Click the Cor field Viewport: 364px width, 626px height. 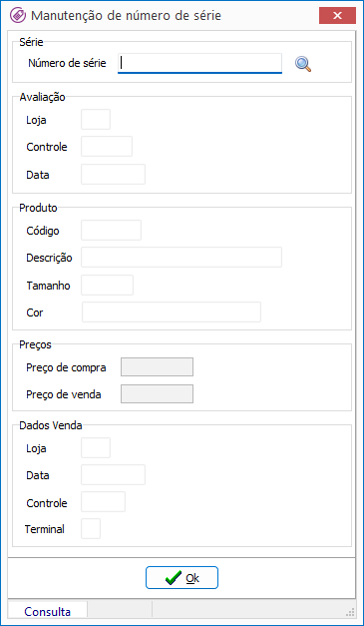click(x=172, y=313)
